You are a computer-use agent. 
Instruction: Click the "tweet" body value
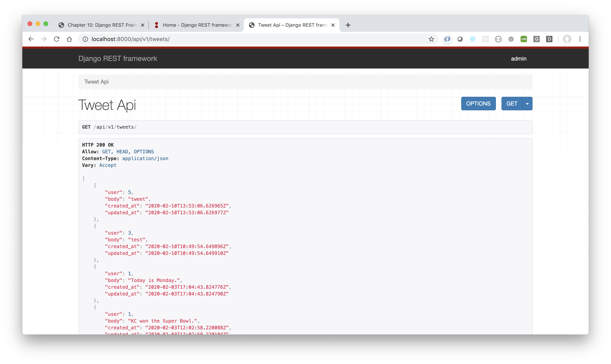(138, 199)
